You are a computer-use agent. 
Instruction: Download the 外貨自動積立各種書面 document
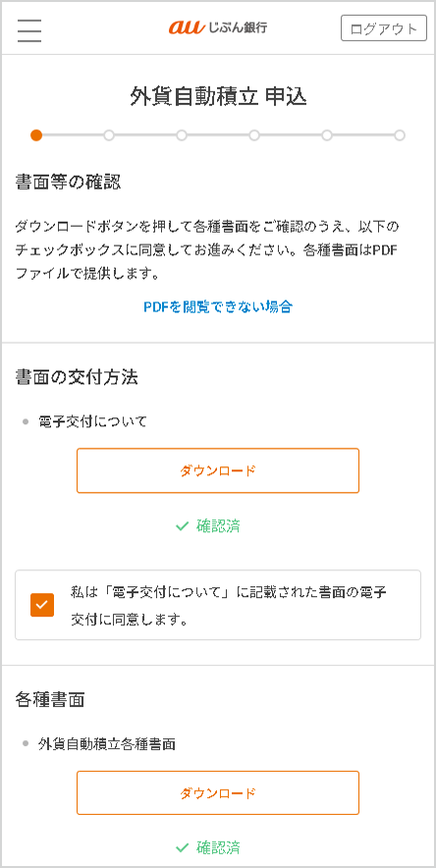pyautogui.click(x=218, y=792)
